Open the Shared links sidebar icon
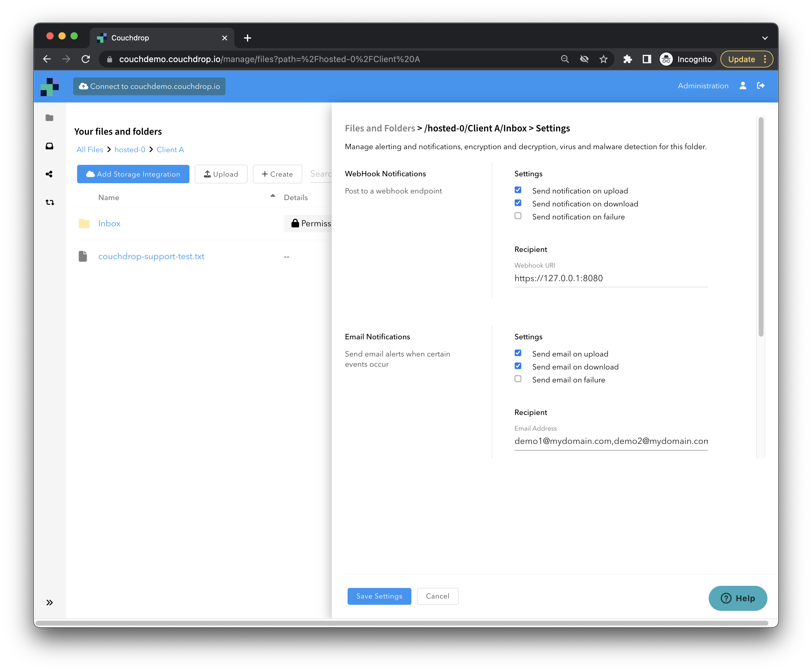Screen dimensions: 812x672 click(49, 174)
